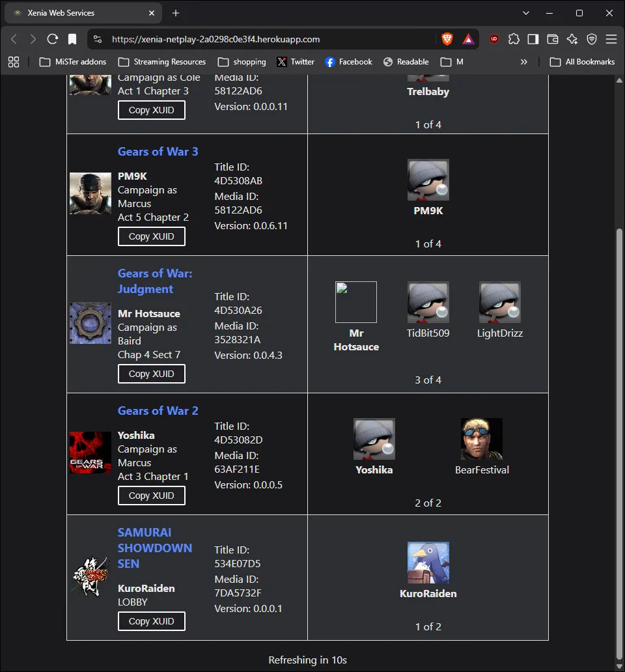Open the MiSTer addons bookmark folder
Screen dimensions: 625x672
tap(73, 62)
